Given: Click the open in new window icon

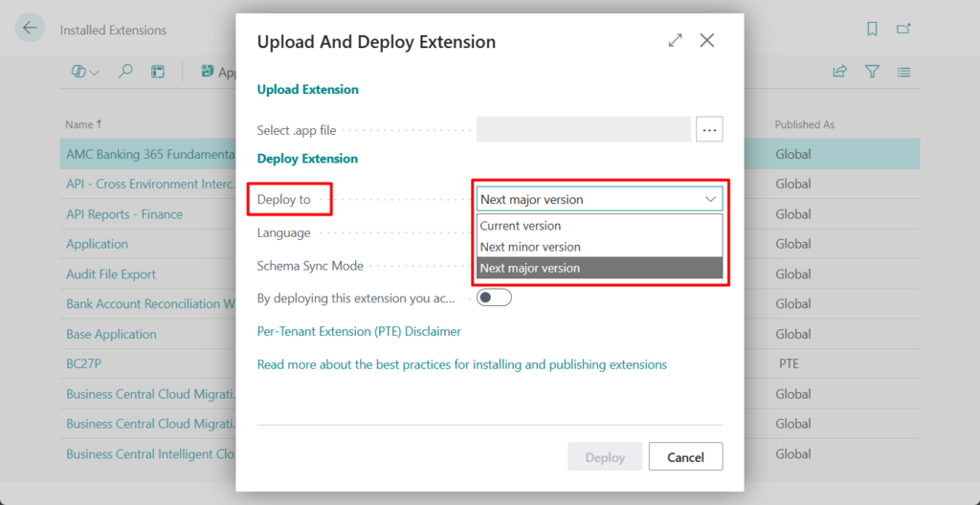Looking at the screenshot, I should coord(903,30).
